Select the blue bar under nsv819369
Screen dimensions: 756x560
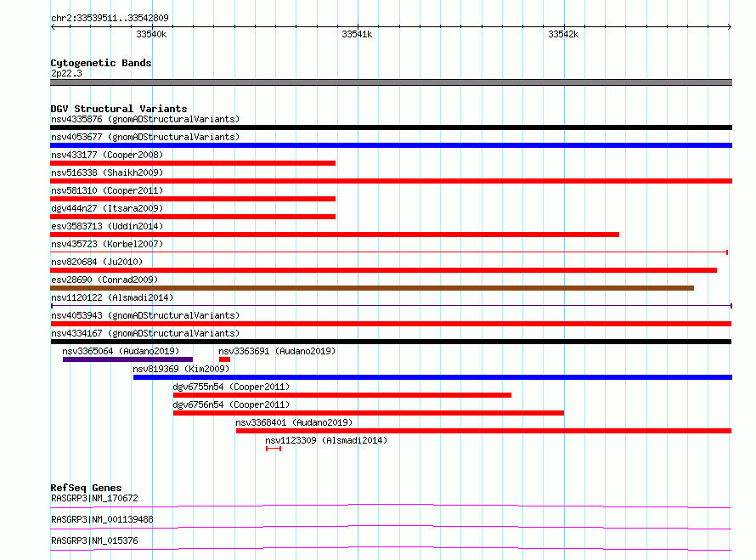click(432, 377)
